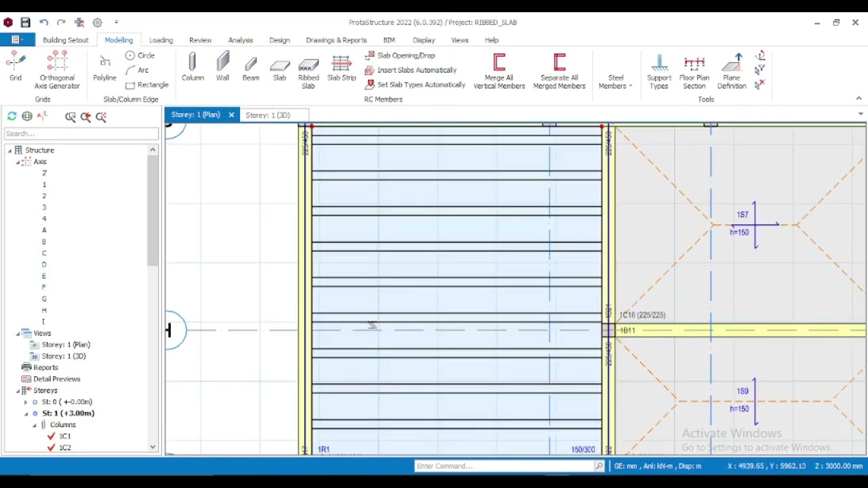This screenshot has width=868, height=488.
Task: Switch to the Loading tab
Action: (x=161, y=40)
